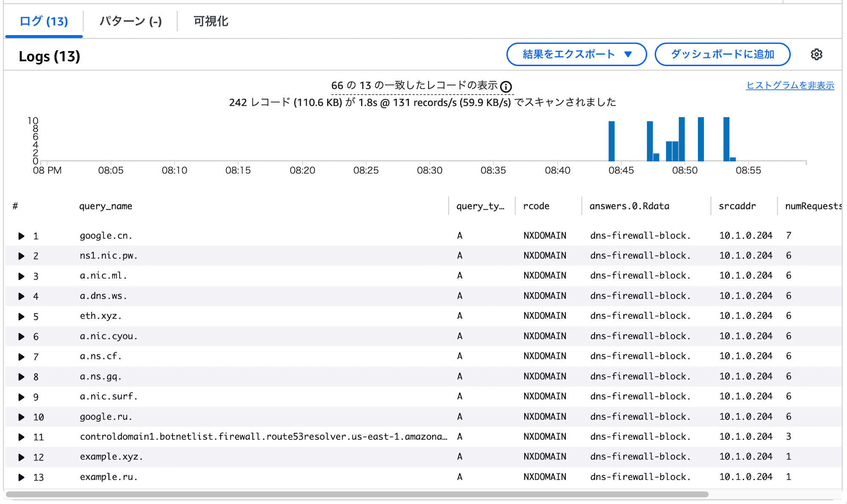847x504 pixels.
Task: Select the google.cn. query name cell
Action: tap(106, 236)
